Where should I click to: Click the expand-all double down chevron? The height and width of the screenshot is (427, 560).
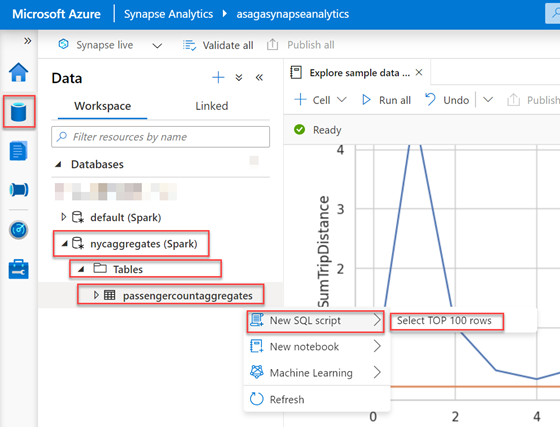click(239, 77)
